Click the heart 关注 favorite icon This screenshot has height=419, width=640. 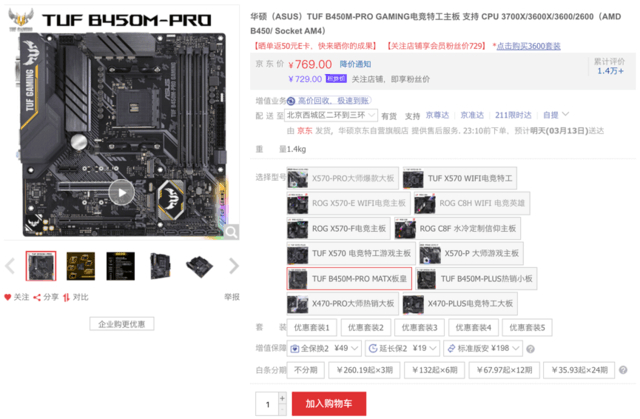click(7, 297)
